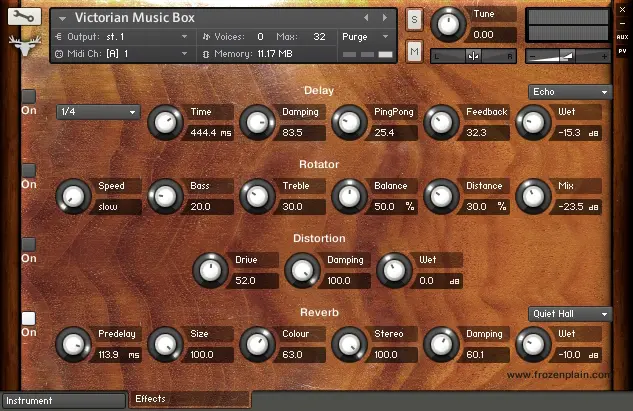Click the volume plus icon
The height and width of the screenshot is (411, 633).
click(604, 57)
